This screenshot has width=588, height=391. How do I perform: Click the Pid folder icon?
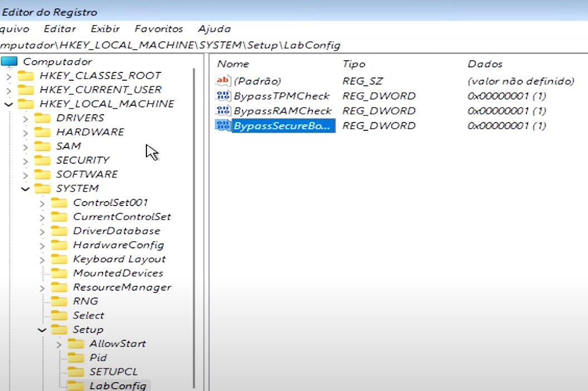coord(76,358)
